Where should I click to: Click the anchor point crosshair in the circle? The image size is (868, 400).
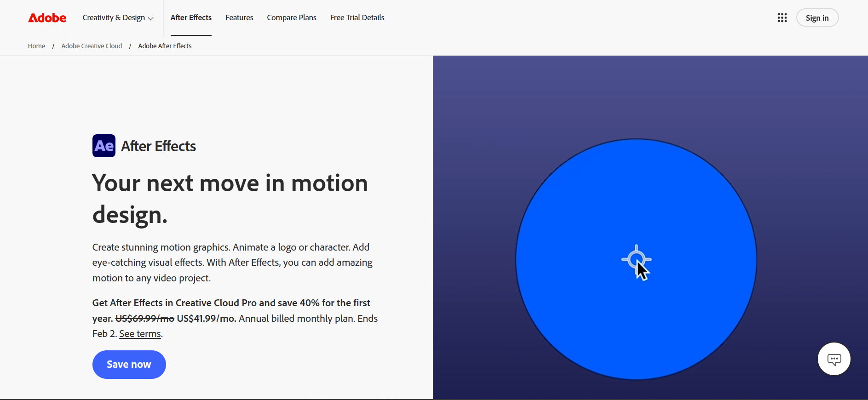(x=636, y=259)
